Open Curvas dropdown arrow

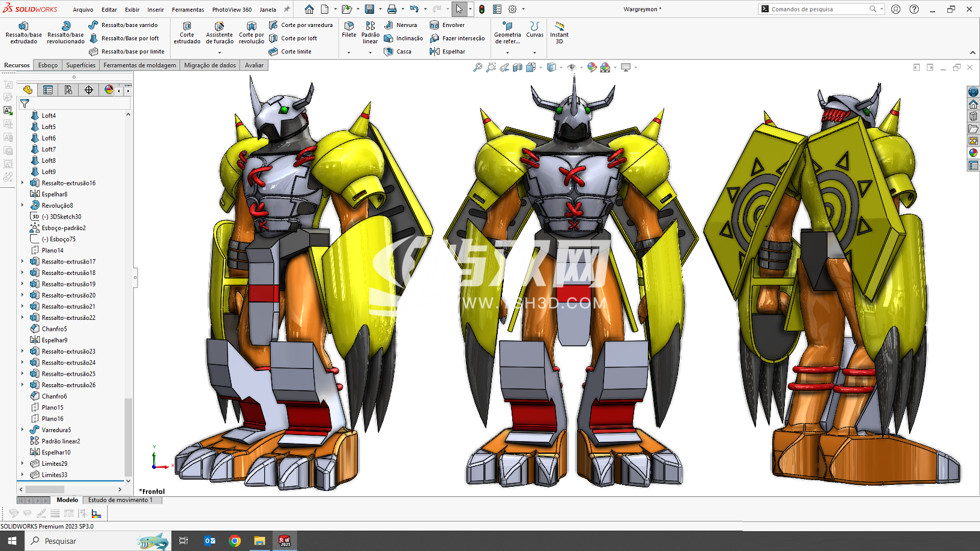[534, 53]
